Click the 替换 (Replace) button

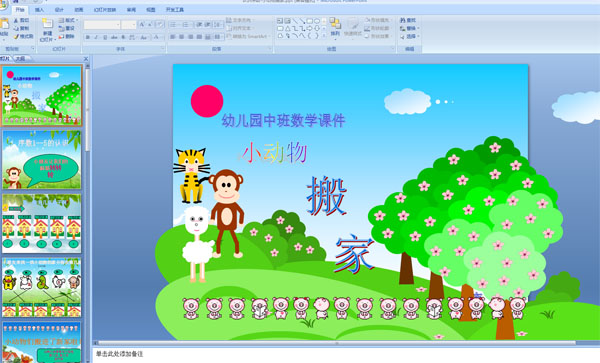409,28
